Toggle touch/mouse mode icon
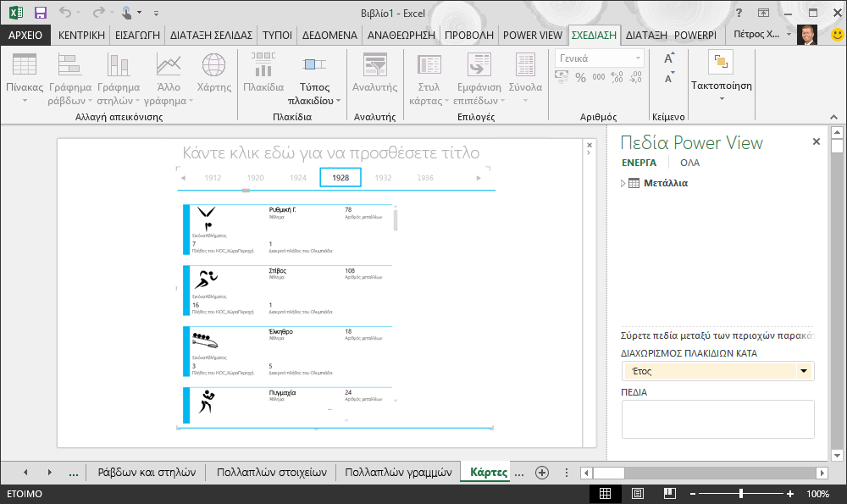 tap(126, 13)
